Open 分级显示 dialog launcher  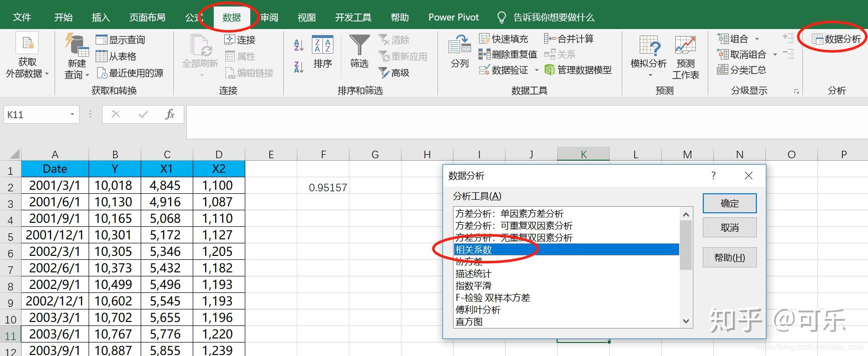point(796,92)
